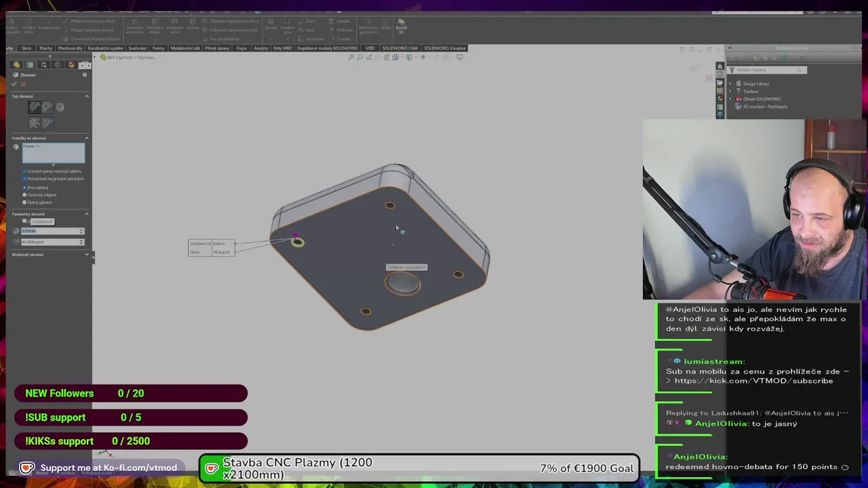Collapse the Parametry zkosení section
Screen dimensions: 868x488
pos(86,214)
